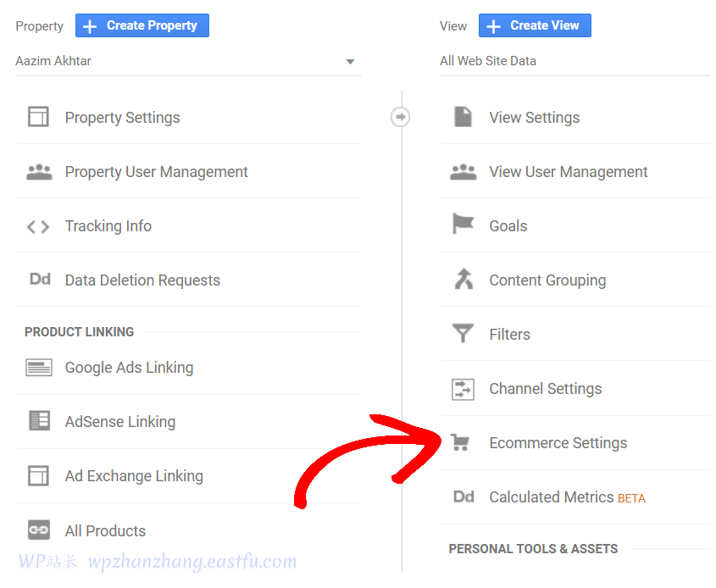
Task: Open the Aazim Akhtar property dropdown
Action: (x=187, y=61)
